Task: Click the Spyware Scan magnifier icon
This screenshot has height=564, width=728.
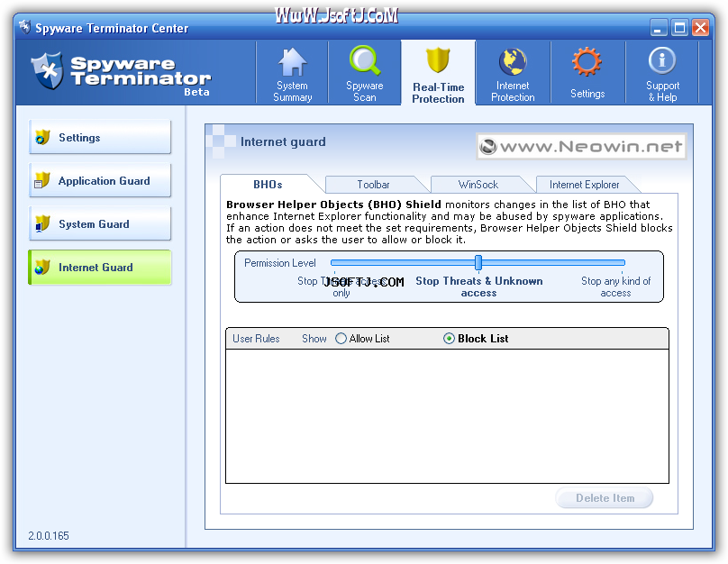Action: pos(365,60)
